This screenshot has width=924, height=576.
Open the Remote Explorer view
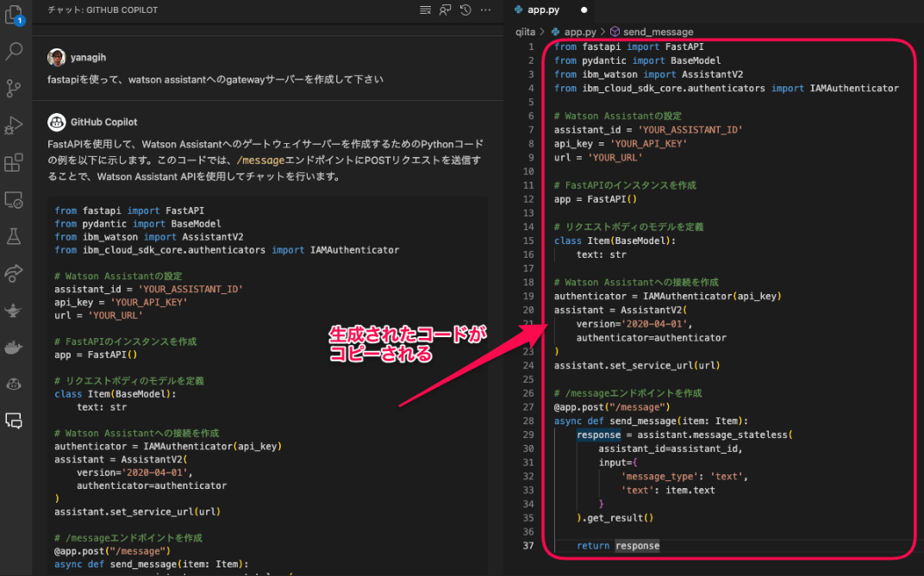click(14, 200)
